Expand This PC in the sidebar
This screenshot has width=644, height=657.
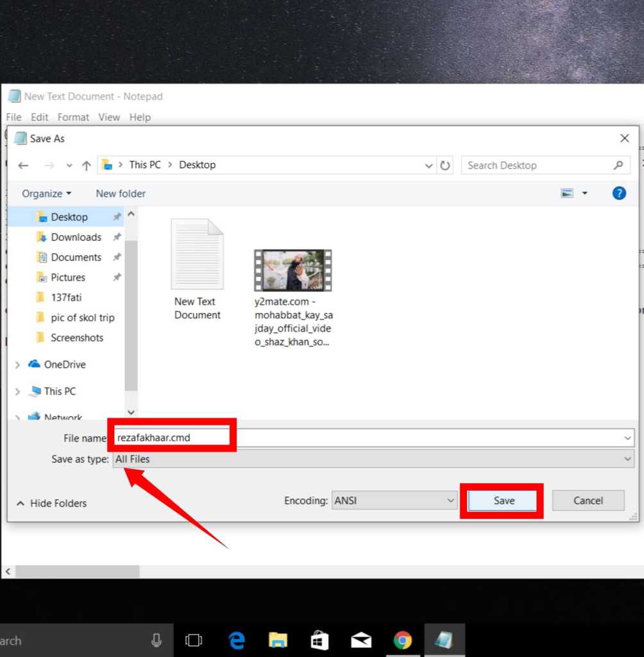(x=17, y=391)
